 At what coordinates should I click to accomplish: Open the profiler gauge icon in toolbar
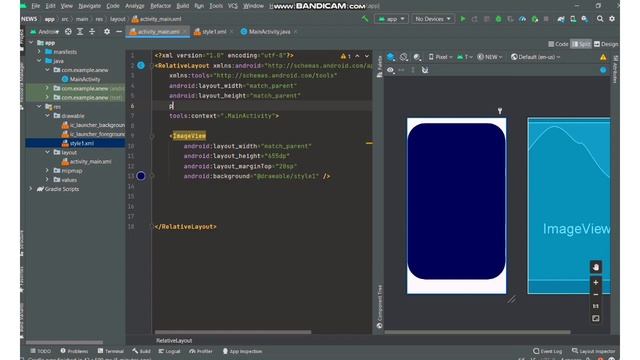pyautogui.click(x=522, y=19)
